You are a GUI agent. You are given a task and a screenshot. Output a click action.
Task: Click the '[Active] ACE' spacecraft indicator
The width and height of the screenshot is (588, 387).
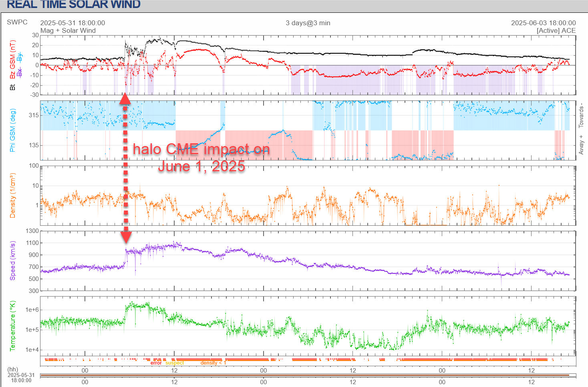(556, 30)
